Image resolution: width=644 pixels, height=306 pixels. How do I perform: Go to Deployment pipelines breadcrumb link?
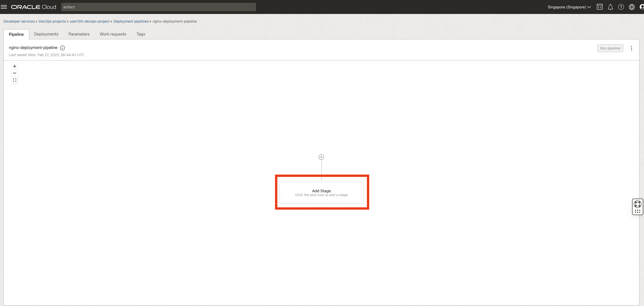(x=131, y=21)
